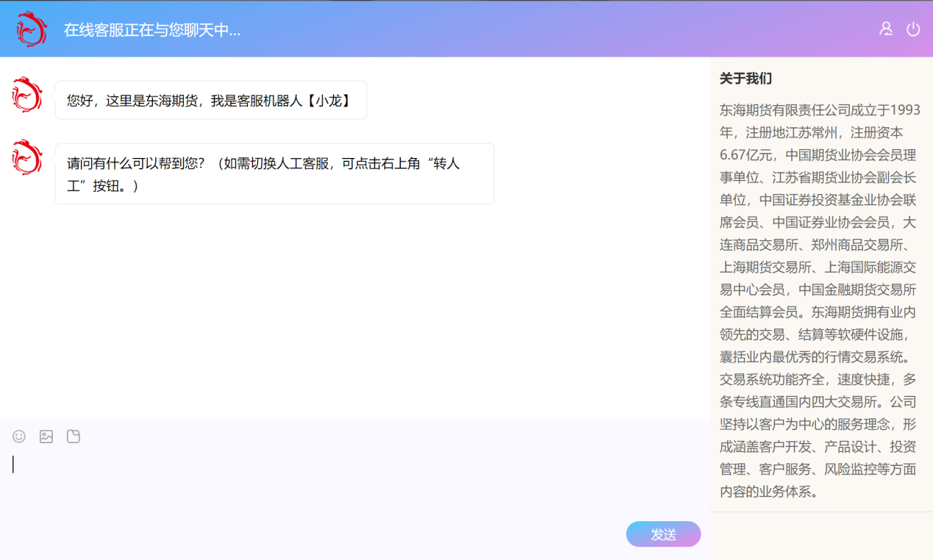This screenshot has width=933, height=560.
Task: Click the quoted 转人工 text in message
Action: tap(444, 163)
